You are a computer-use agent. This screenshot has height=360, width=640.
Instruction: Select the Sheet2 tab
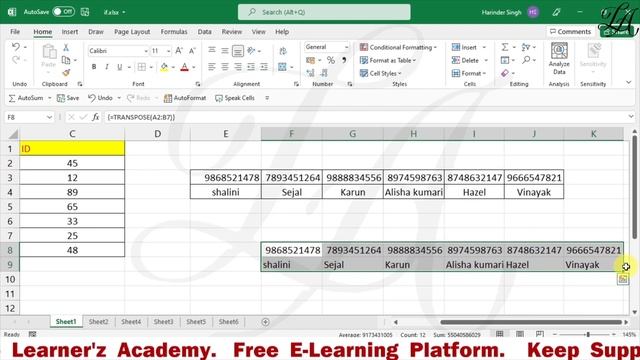[x=98, y=322]
